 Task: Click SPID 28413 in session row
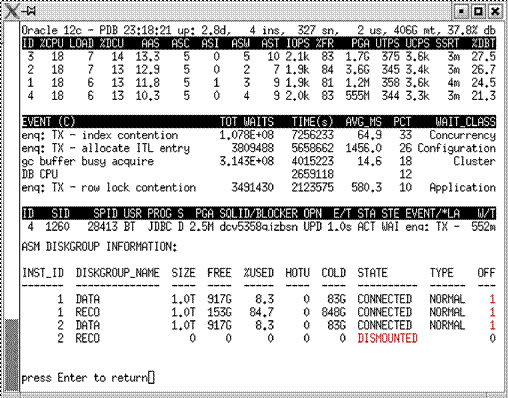(x=103, y=227)
